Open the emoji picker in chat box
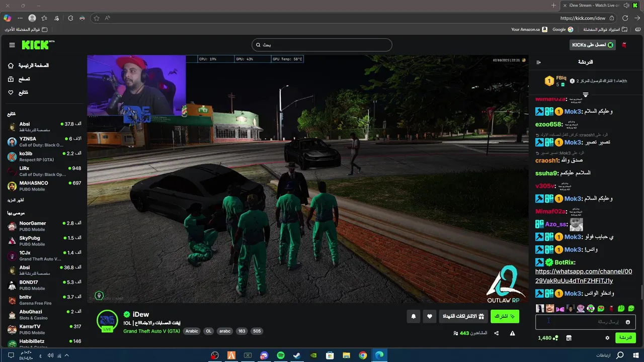The height and width of the screenshot is (362, 644). pos(628,322)
